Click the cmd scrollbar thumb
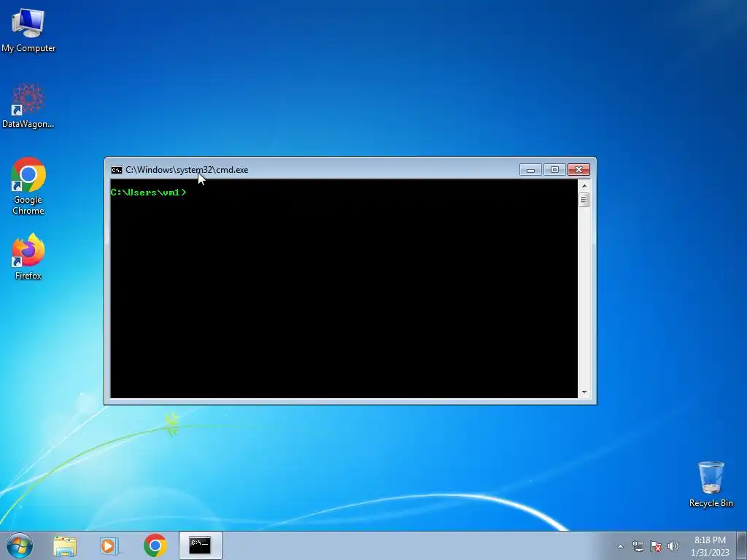 tap(584, 200)
